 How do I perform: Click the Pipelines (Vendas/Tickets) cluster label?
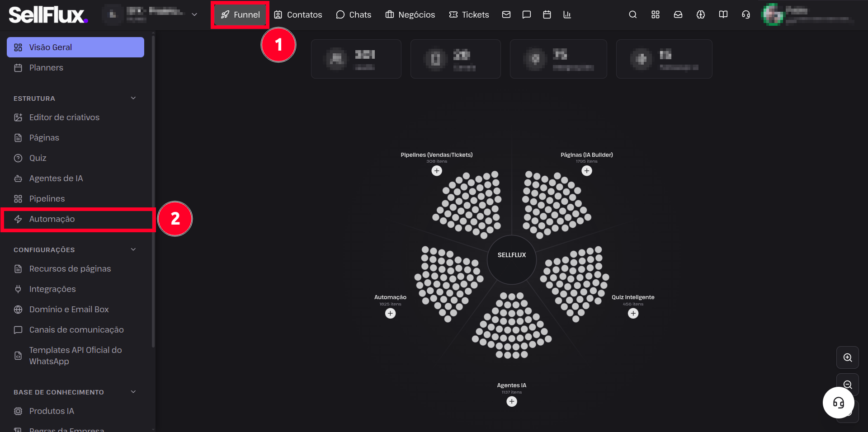437,155
